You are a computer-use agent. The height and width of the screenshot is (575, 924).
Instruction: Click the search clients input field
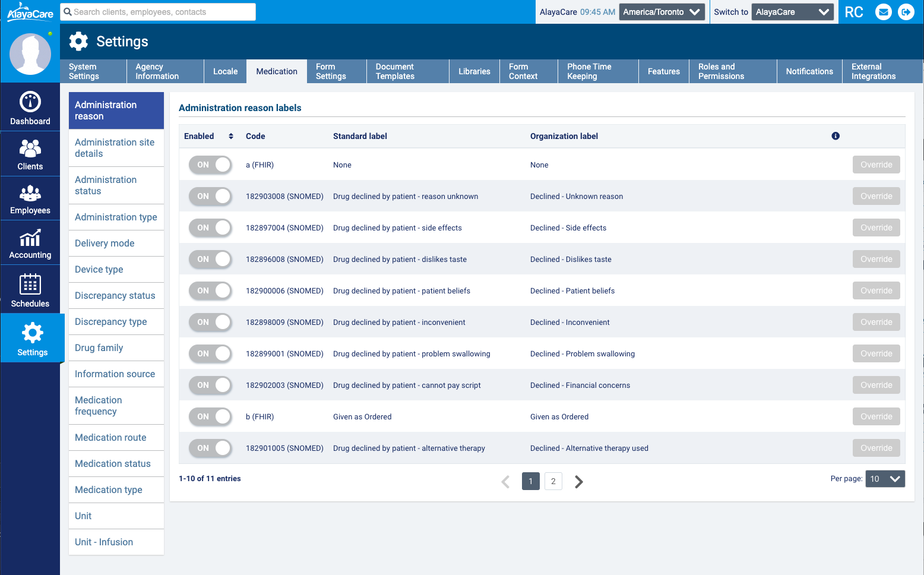click(158, 12)
